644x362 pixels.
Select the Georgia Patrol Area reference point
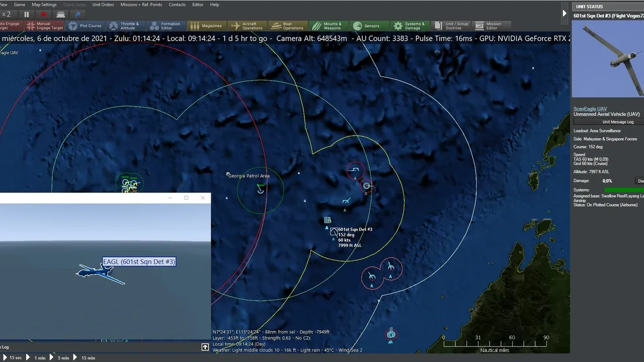pos(228,174)
